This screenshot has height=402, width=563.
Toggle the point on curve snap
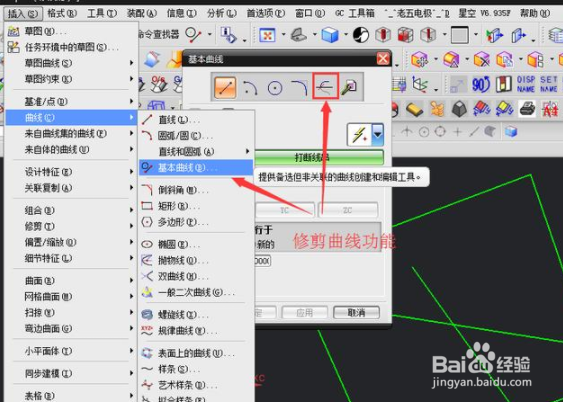click(x=474, y=132)
